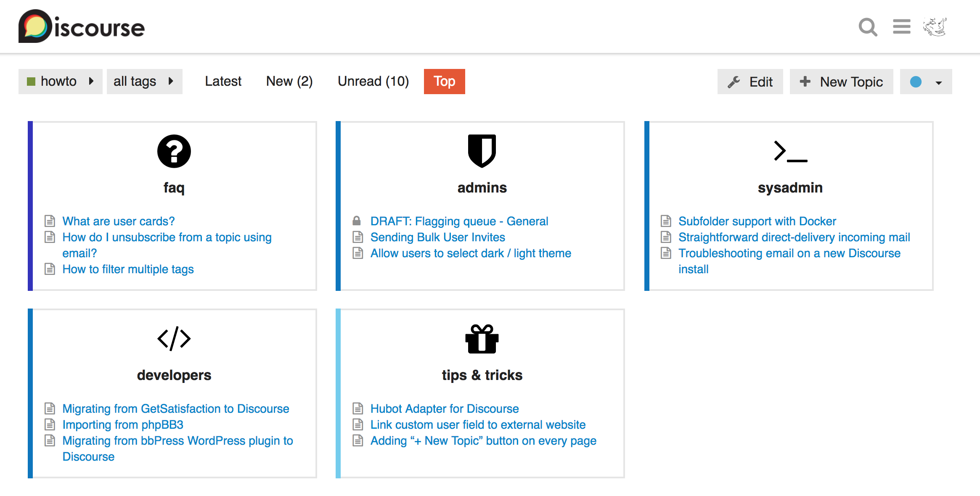980x496 pixels.
Task: Click the developers code brackets icon
Action: click(174, 338)
